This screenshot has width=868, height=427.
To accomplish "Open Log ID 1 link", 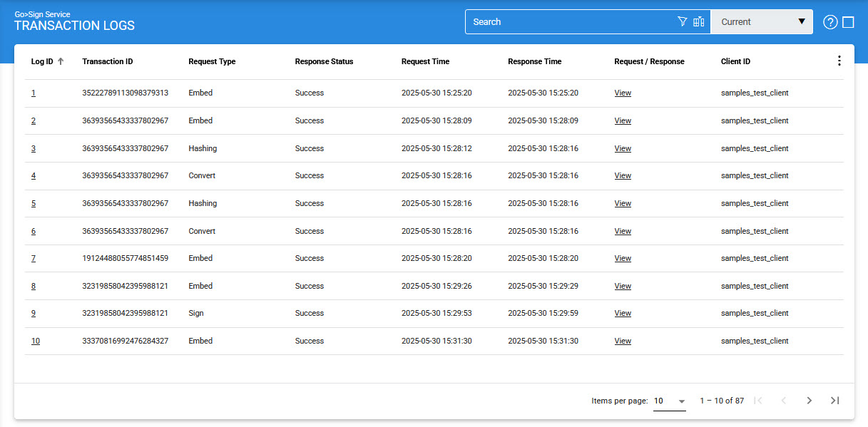I will [x=34, y=93].
